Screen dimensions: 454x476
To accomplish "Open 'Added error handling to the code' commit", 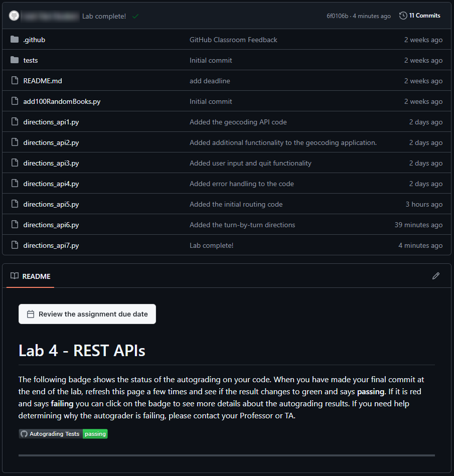I will click(242, 184).
